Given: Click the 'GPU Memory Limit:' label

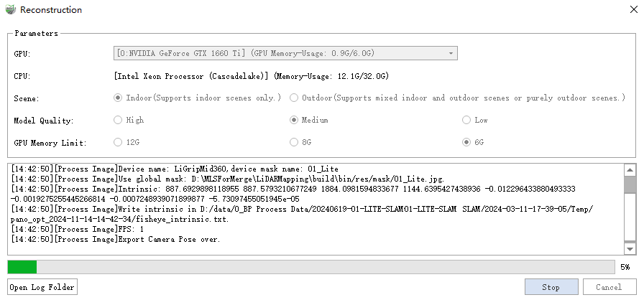Looking at the screenshot, I should pyautogui.click(x=50, y=143).
